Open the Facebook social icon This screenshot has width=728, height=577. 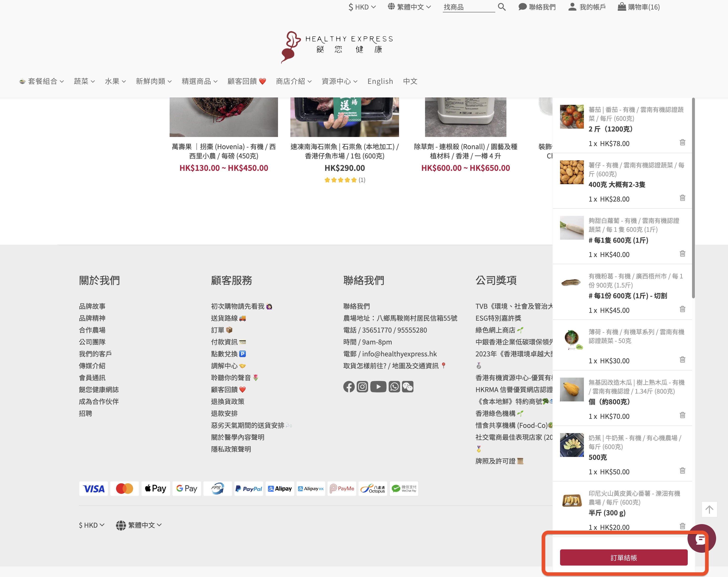(349, 387)
